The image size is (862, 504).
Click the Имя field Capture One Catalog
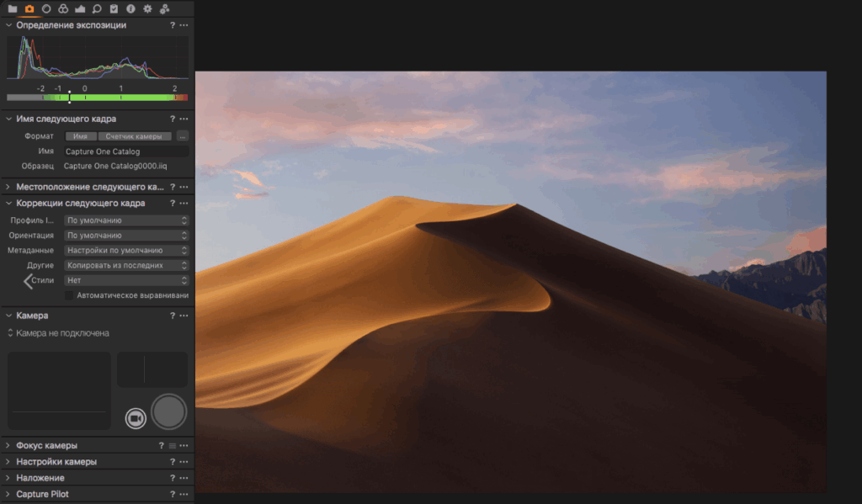point(126,151)
